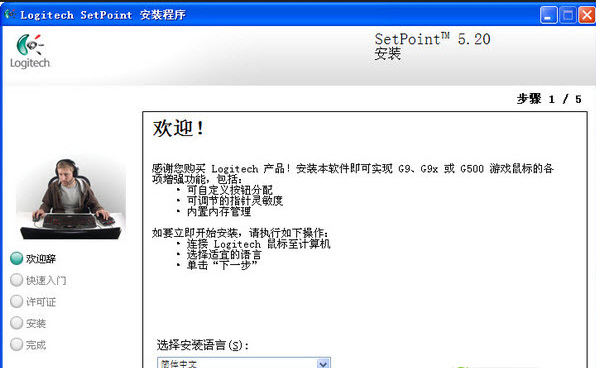Image resolution: width=596 pixels, height=368 pixels.
Task: Click the 单击“下一步” bullet item
Action: [222, 265]
